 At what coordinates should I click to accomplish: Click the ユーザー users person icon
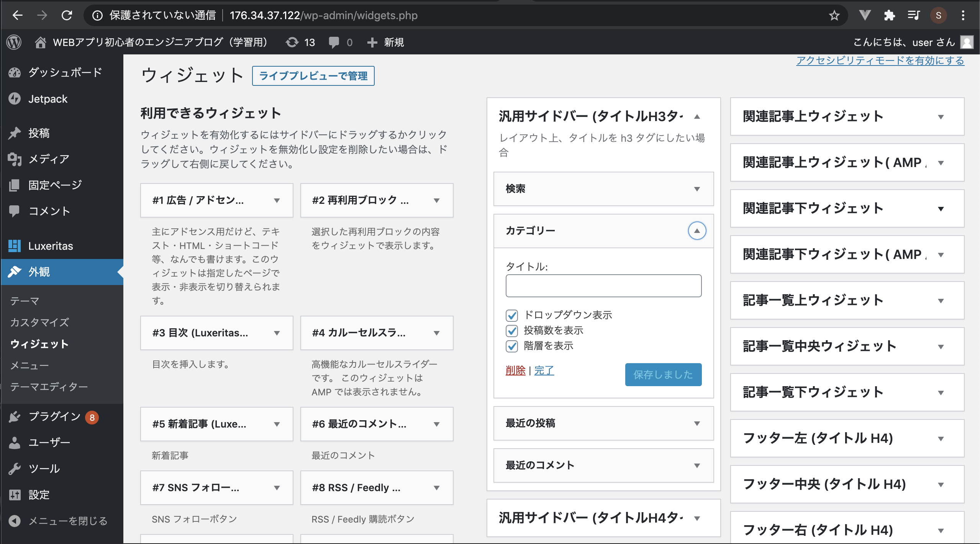point(15,442)
